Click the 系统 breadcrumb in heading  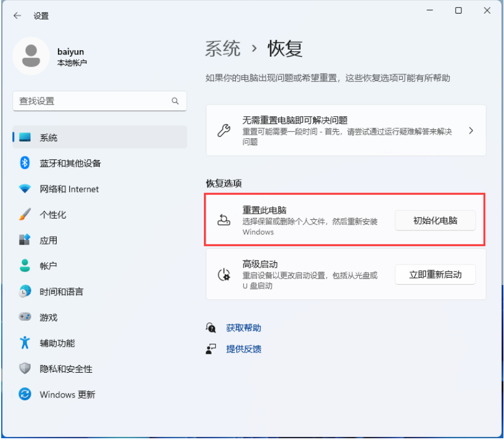[223, 49]
